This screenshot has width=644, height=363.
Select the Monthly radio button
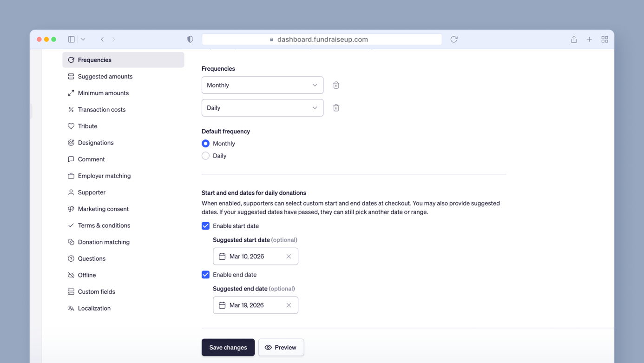205,143
